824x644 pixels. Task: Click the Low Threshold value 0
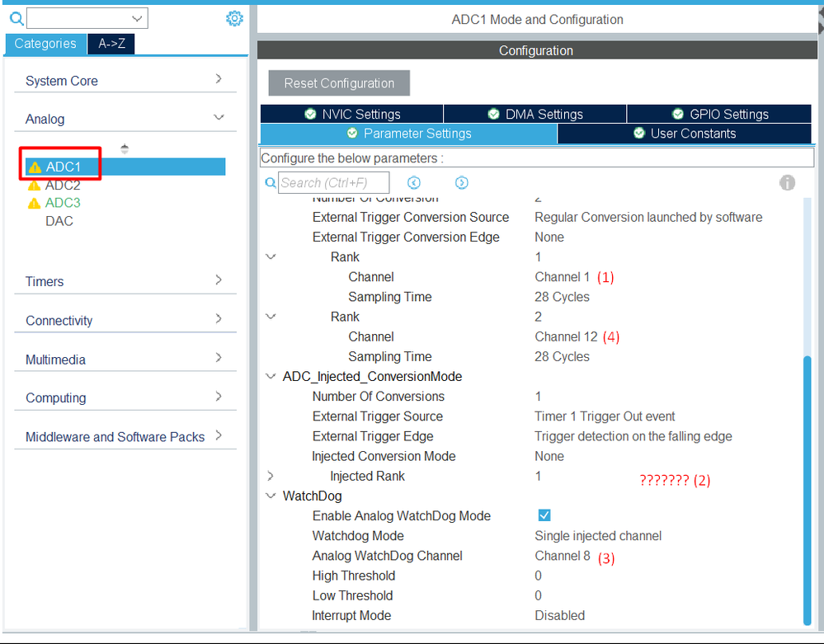(x=538, y=595)
